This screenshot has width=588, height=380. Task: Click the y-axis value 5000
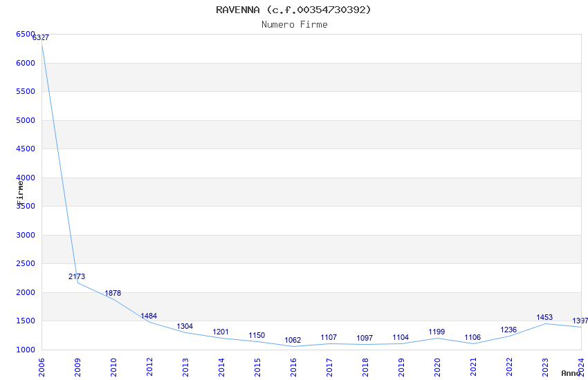(26, 120)
